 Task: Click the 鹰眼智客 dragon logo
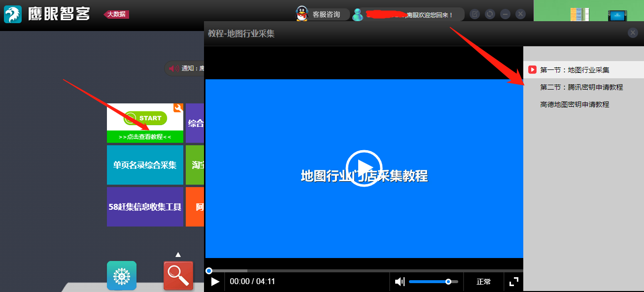pos(13,13)
